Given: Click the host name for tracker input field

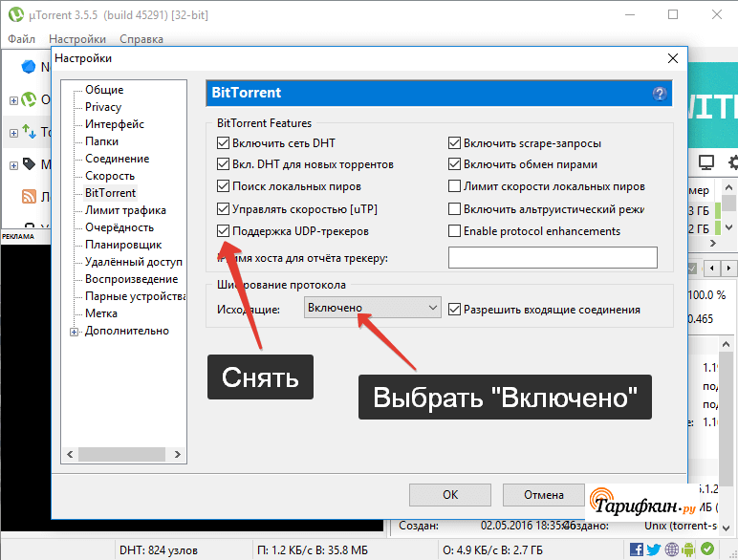Looking at the screenshot, I should point(553,257).
